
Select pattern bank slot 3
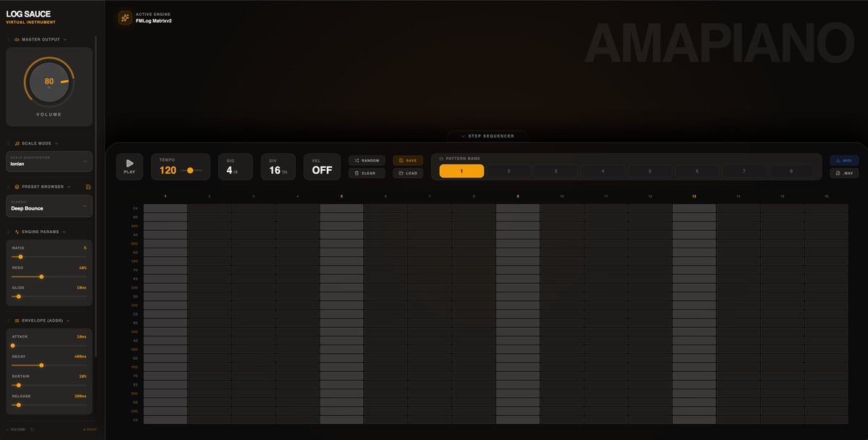tap(556, 171)
